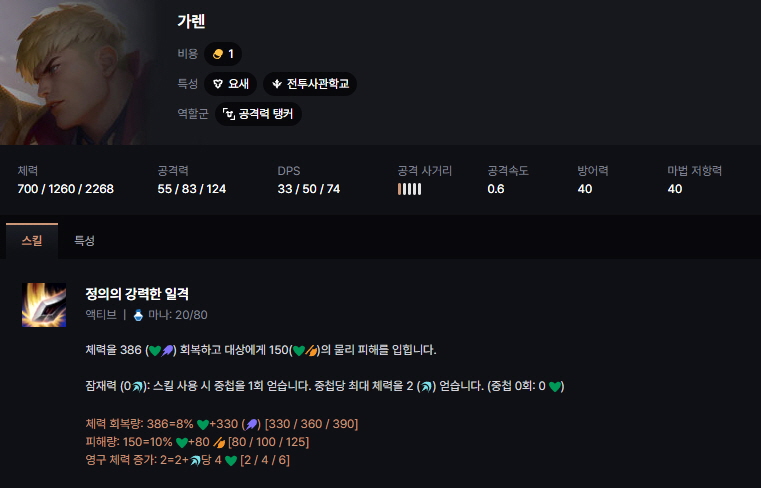Viewport: 761px width, 488px height.
Task: Click the 공격력 탱커 role chip label
Action: pyautogui.click(x=266, y=114)
